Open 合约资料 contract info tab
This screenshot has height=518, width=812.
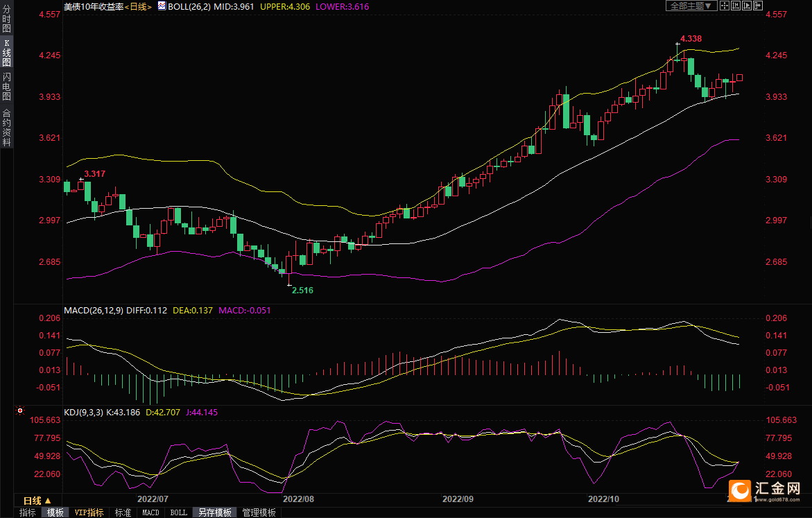point(7,128)
